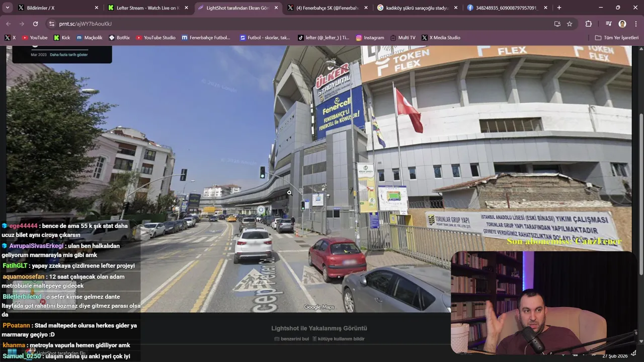Click the captured Google Maps street screenshot
644x362 pixels.
coord(319,179)
